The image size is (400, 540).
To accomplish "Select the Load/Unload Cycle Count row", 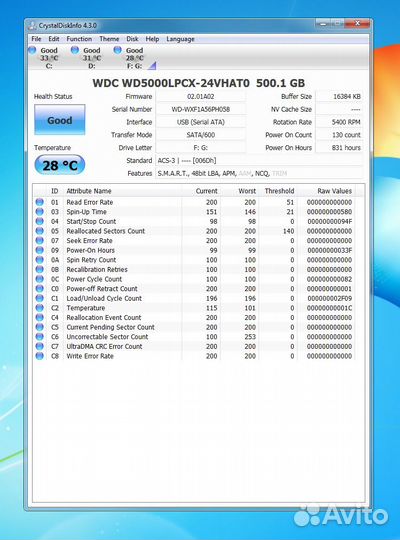I will click(194, 298).
